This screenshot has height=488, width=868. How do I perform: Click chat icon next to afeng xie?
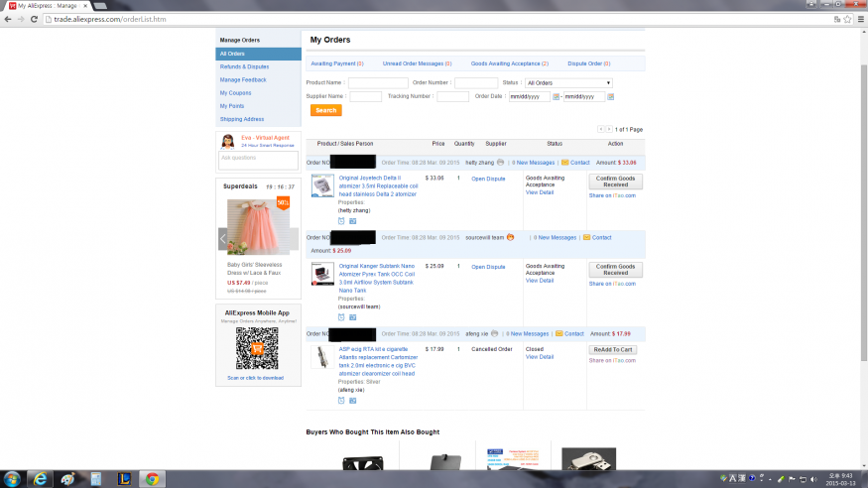click(494, 333)
